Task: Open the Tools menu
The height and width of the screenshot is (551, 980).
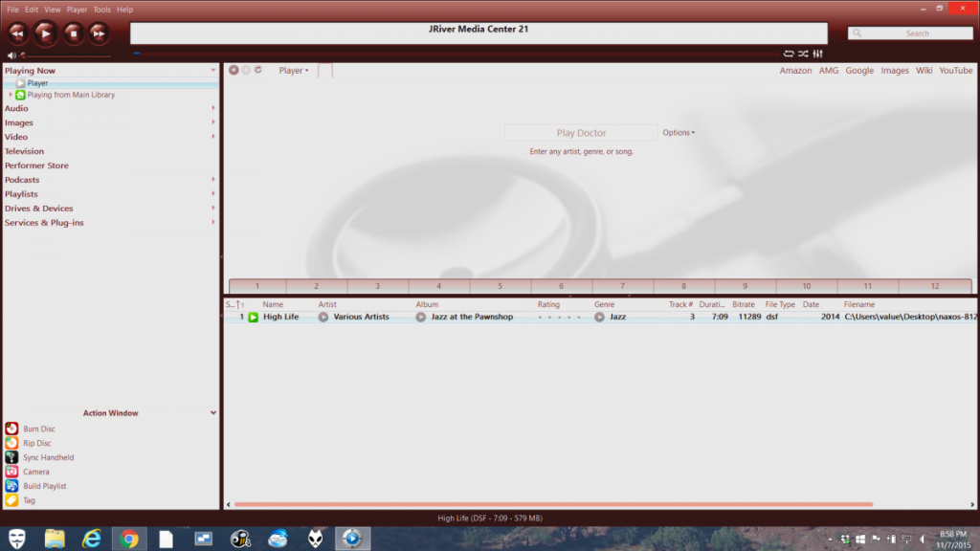Action: tap(101, 10)
